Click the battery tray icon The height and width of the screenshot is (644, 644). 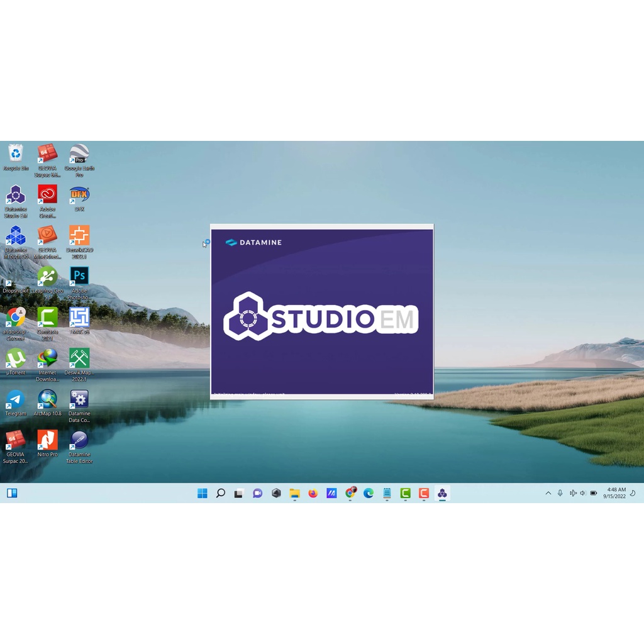click(594, 493)
